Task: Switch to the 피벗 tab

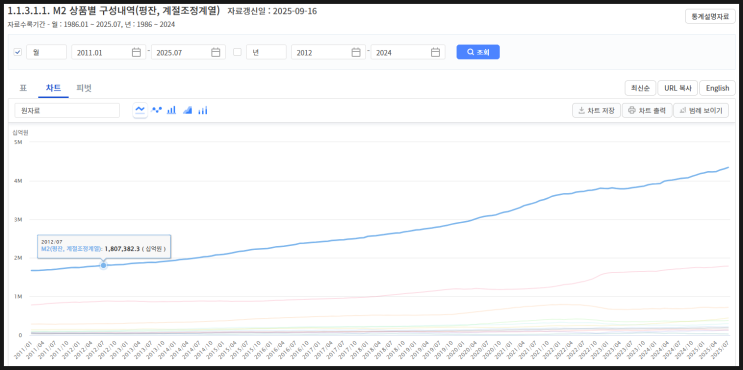Action: 84,88
